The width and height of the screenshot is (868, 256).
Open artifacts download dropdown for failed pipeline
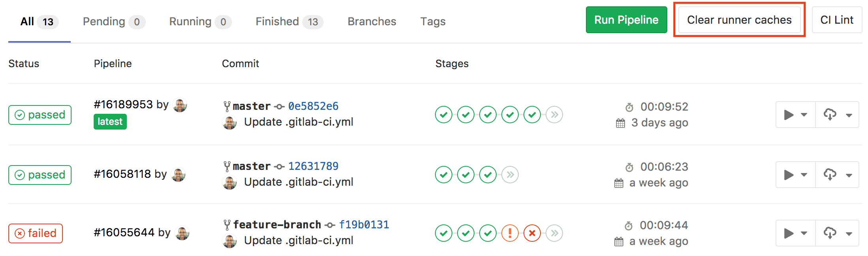[837, 233]
